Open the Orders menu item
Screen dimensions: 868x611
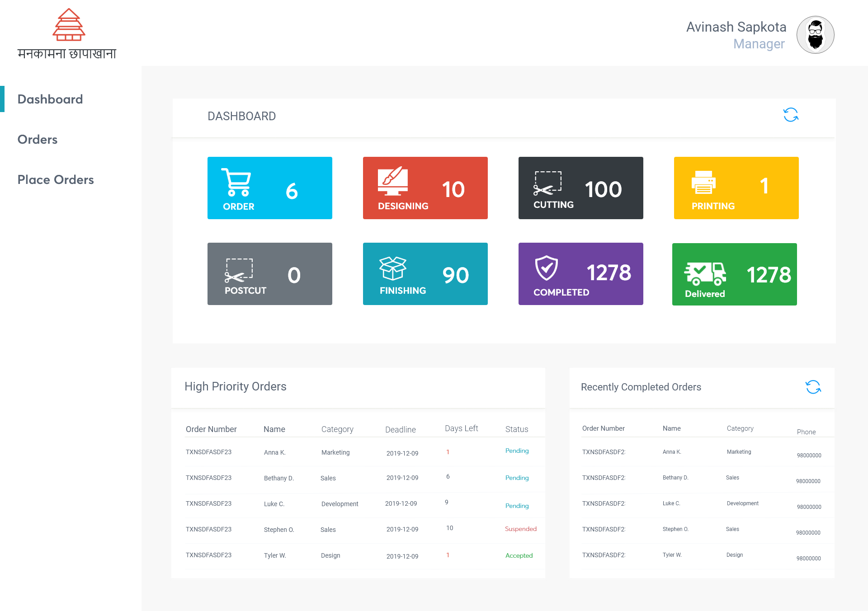click(x=38, y=140)
